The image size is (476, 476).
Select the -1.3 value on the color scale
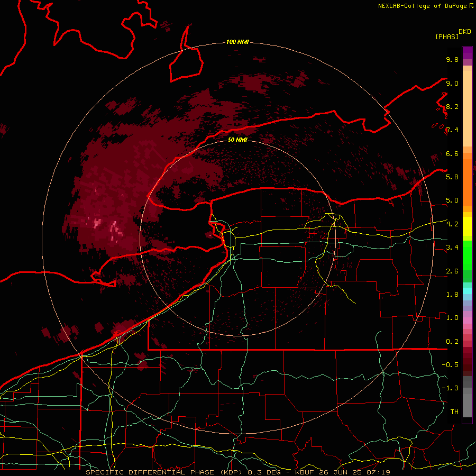(x=450, y=388)
